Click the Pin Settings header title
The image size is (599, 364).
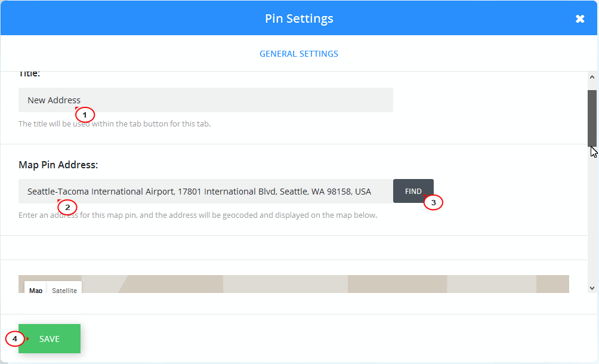299,18
